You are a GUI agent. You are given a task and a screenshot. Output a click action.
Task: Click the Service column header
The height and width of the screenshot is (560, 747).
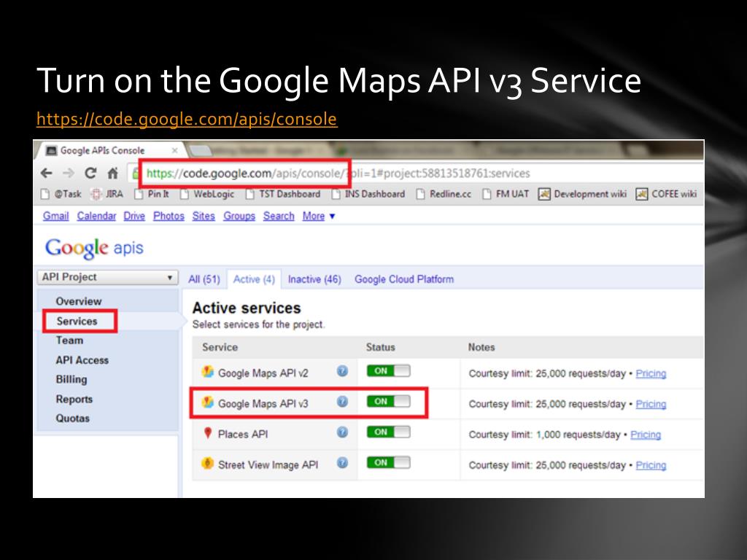pos(220,347)
